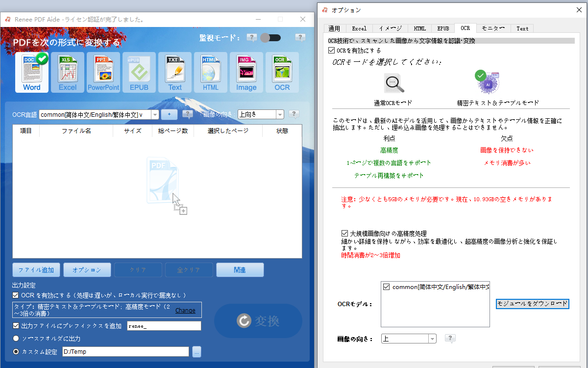Image resolution: width=588 pixels, height=368 pixels.
Task: Select the HTML output format icon
Action: pyautogui.click(x=211, y=73)
